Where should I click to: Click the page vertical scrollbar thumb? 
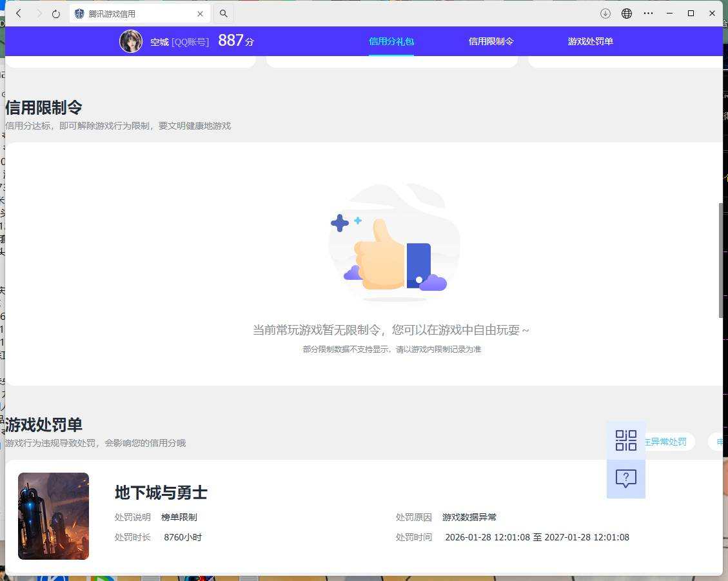[720, 260]
